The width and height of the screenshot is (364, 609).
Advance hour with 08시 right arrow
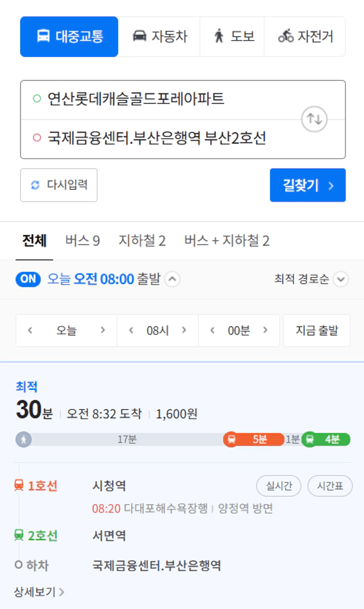[x=184, y=330]
